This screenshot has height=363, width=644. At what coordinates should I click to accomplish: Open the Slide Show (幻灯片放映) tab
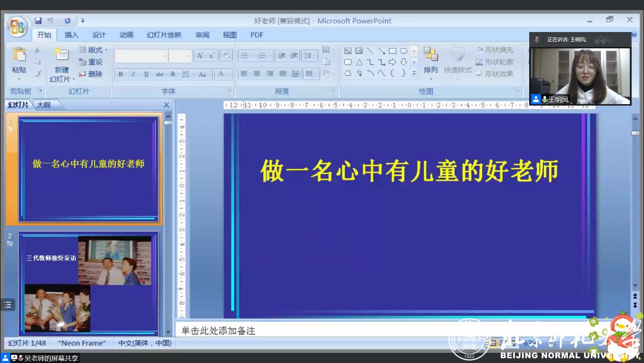(x=164, y=35)
